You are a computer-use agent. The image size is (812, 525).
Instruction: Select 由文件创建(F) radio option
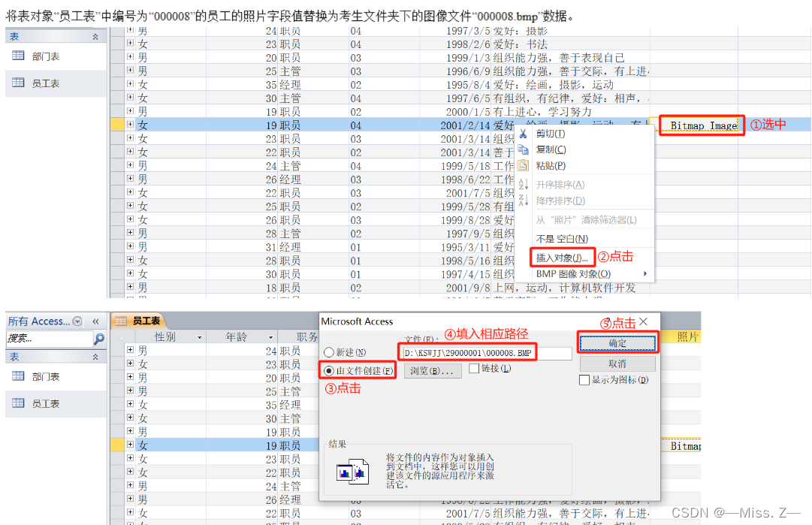point(328,371)
